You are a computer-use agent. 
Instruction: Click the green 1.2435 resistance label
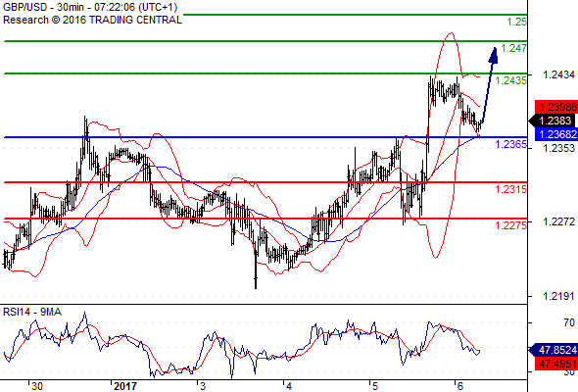point(511,80)
